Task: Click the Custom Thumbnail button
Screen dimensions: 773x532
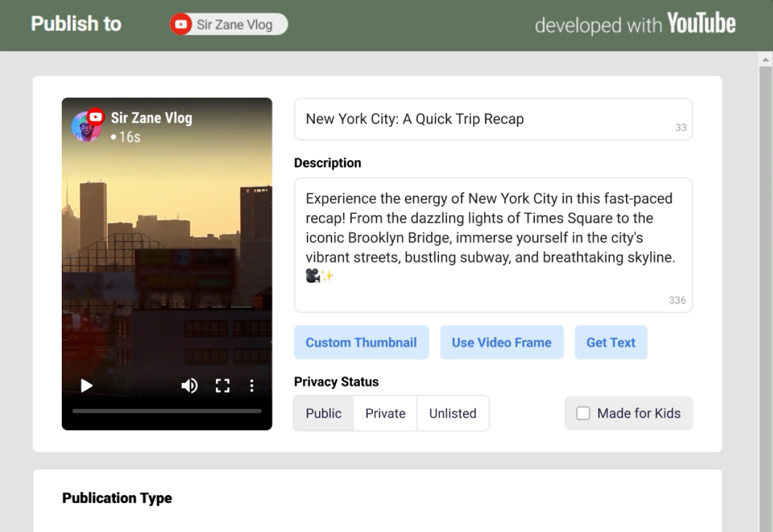Action: tap(361, 342)
